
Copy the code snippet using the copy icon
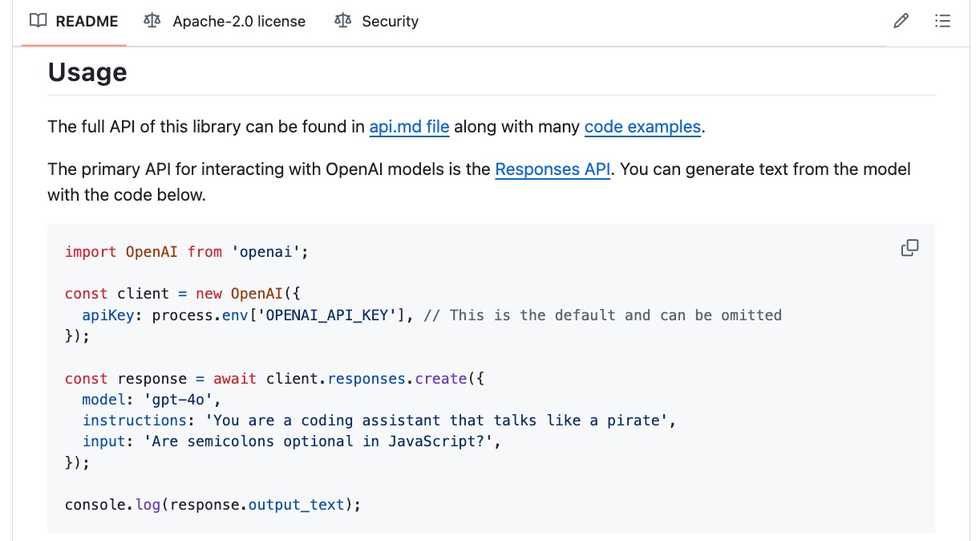[x=909, y=247]
